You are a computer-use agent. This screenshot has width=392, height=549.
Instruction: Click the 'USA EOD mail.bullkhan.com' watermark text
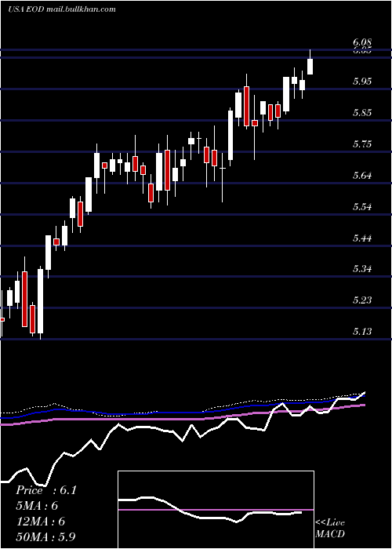pos(62,9)
